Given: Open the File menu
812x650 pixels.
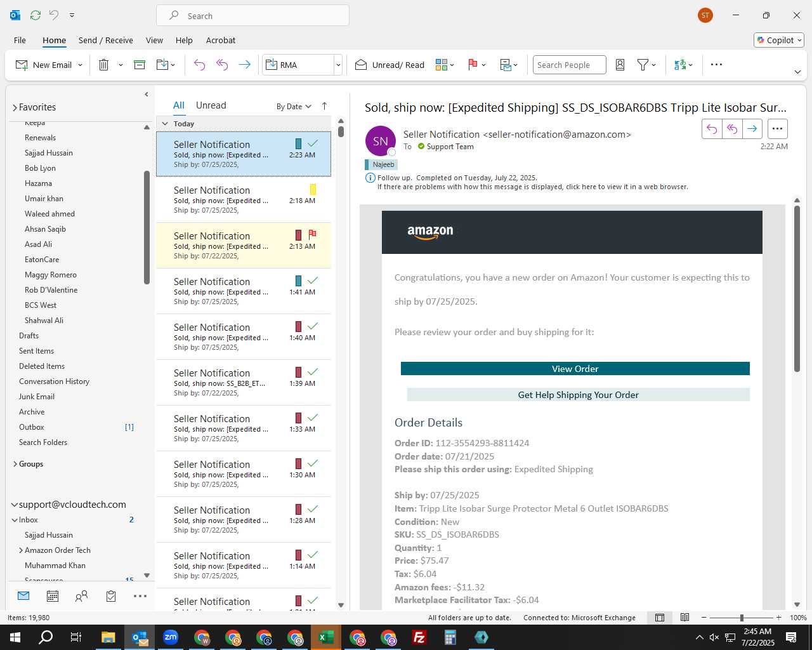Looking at the screenshot, I should click(20, 40).
